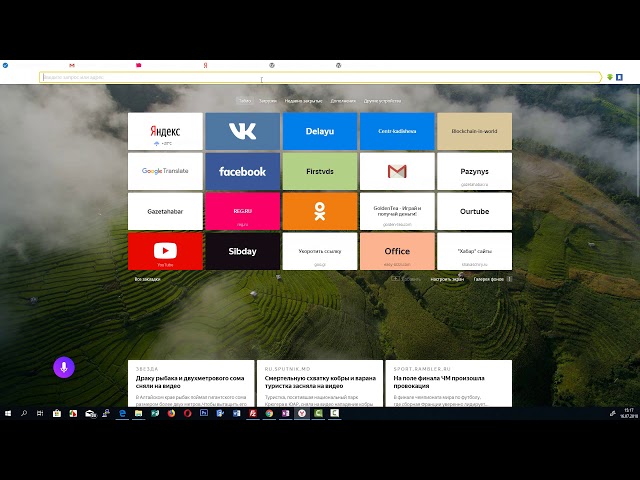
Task: Open the Delayu tile
Action: click(x=320, y=131)
